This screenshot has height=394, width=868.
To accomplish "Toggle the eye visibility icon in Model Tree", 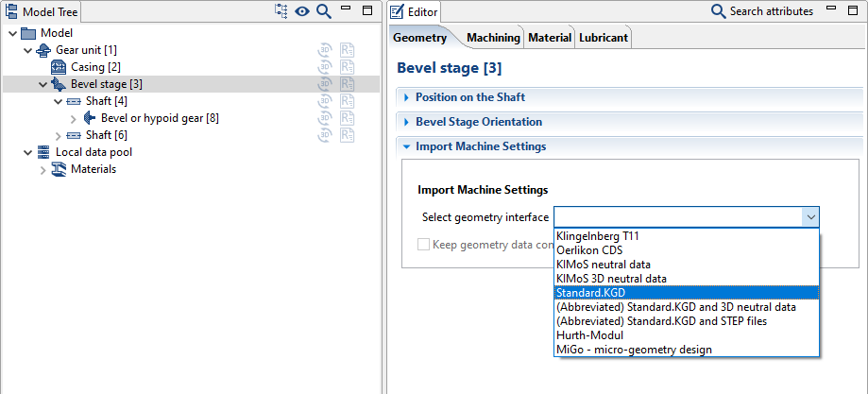I will [x=302, y=11].
